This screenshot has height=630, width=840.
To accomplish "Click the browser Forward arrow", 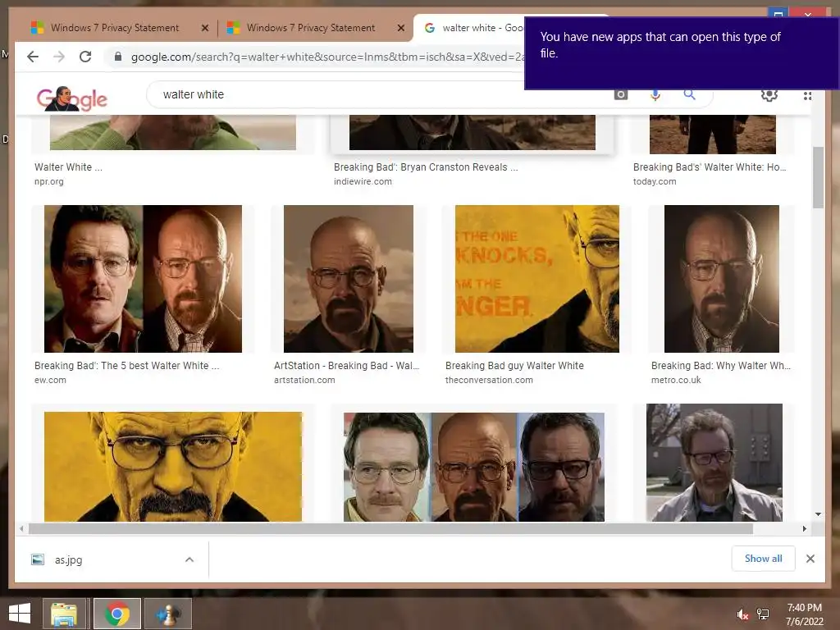I will pyautogui.click(x=59, y=57).
